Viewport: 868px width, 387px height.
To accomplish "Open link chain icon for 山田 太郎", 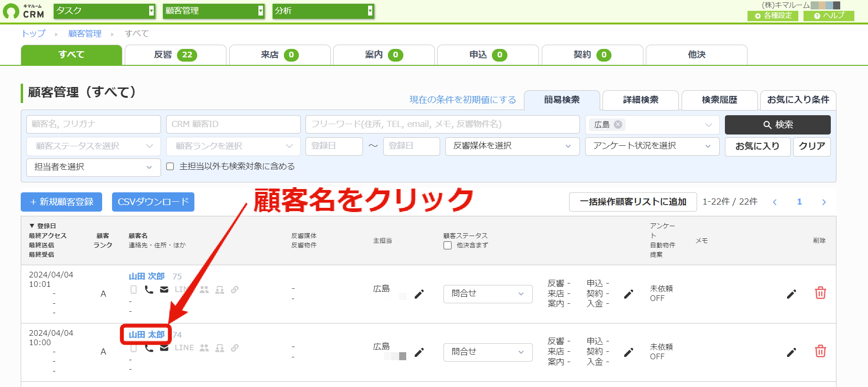I will click(x=235, y=348).
